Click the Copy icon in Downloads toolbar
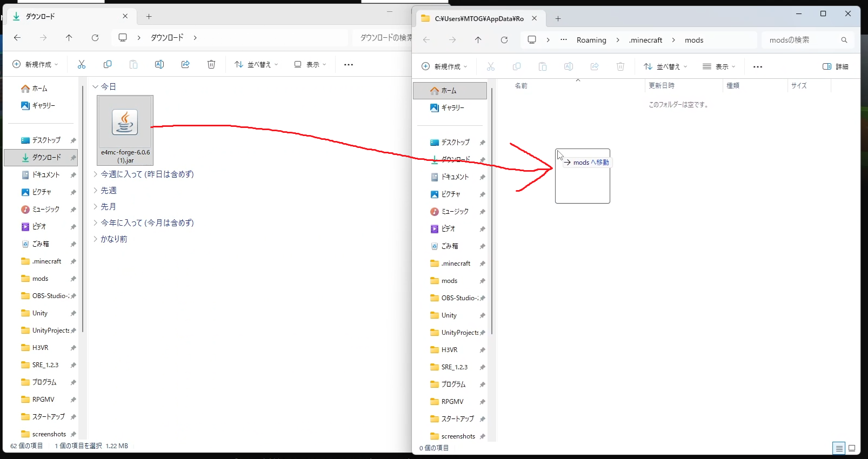 [x=108, y=64]
